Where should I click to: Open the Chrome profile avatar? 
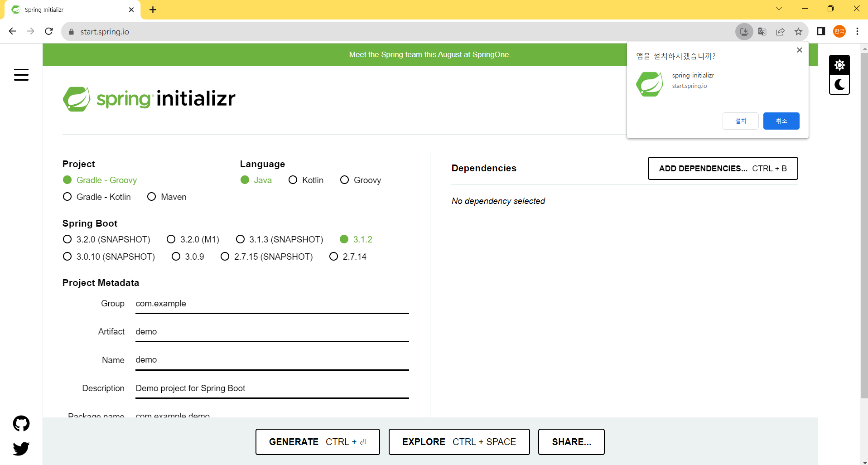click(x=839, y=31)
